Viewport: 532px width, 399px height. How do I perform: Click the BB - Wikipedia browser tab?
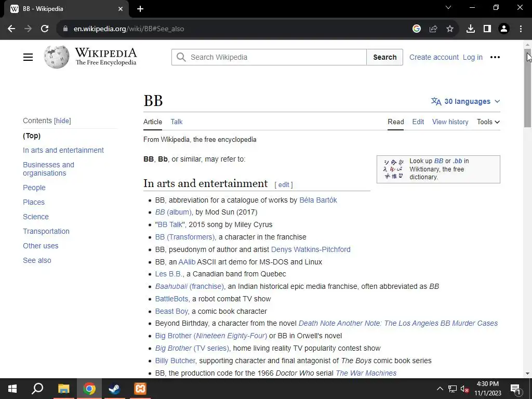click(66, 9)
